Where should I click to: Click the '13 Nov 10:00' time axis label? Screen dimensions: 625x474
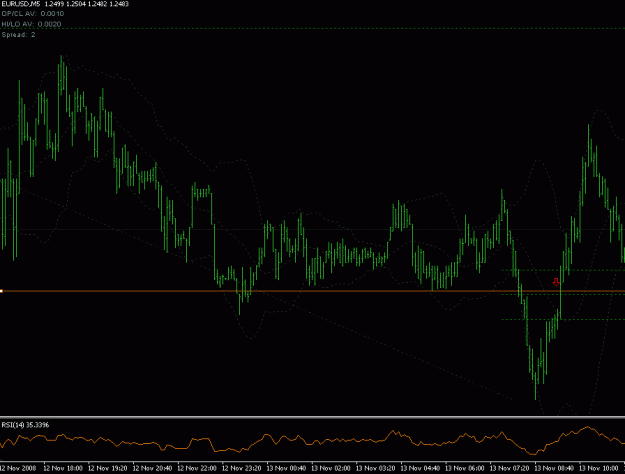point(598,468)
